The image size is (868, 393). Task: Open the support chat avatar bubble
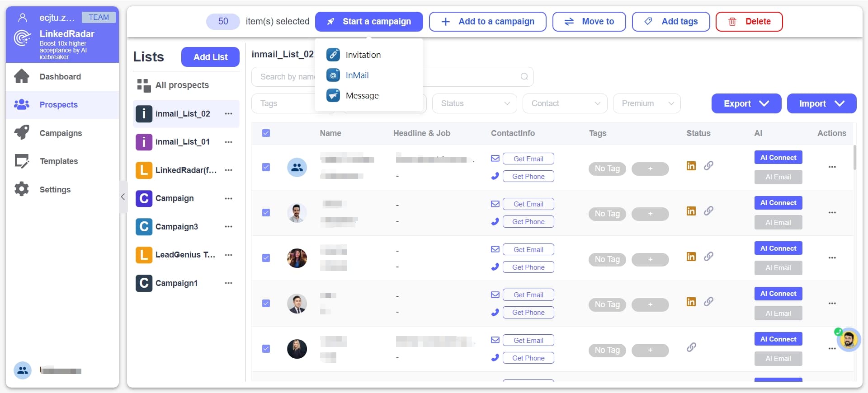[x=848, y=339]
